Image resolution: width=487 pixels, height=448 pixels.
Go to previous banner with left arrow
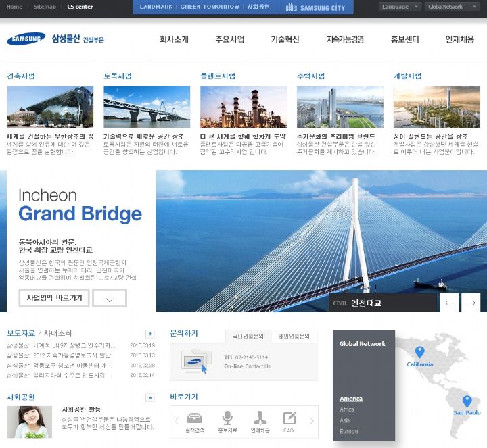click(449, 303)
